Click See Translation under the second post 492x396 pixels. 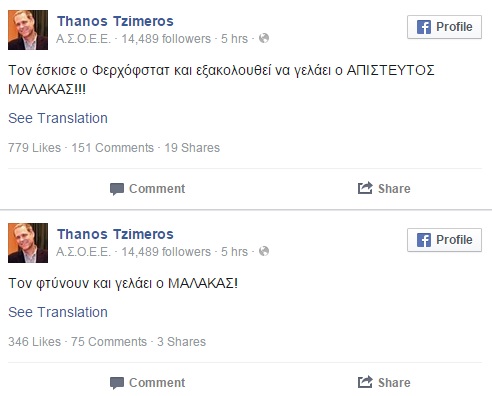click(x=58, y=312)
